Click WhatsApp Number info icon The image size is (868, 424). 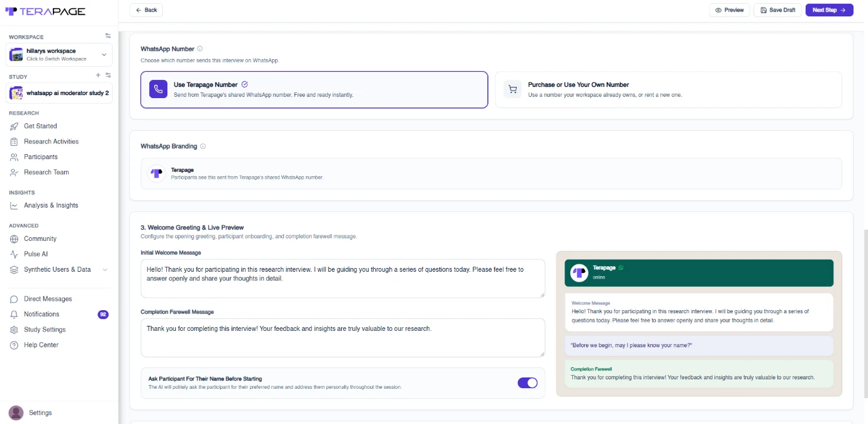click(x=200, y=49)
